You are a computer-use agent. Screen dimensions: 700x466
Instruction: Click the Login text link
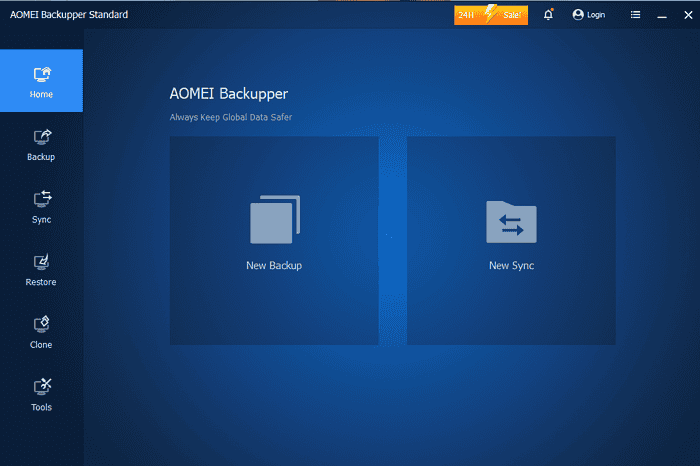click(x=597, y=15)
